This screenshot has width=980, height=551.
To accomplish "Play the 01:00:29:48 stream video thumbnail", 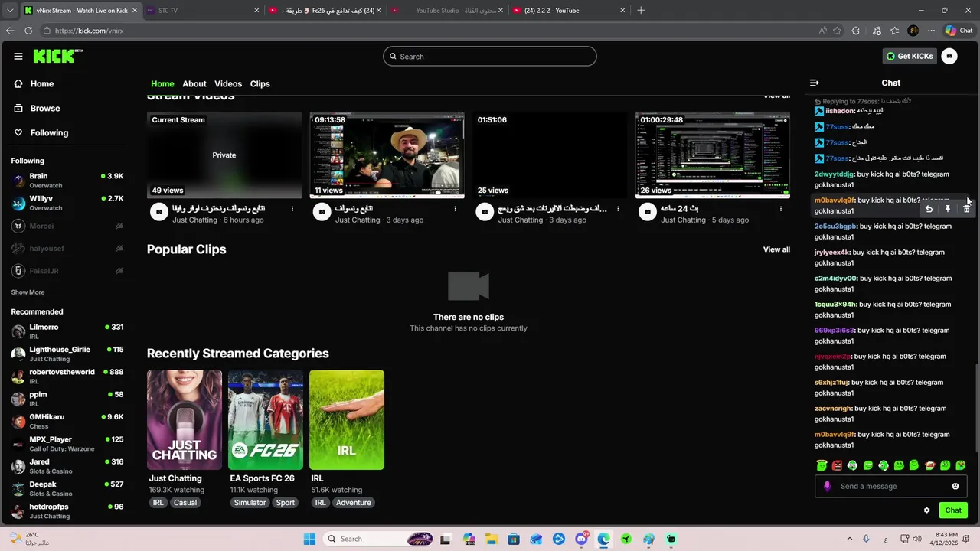I will pos(713,155).
